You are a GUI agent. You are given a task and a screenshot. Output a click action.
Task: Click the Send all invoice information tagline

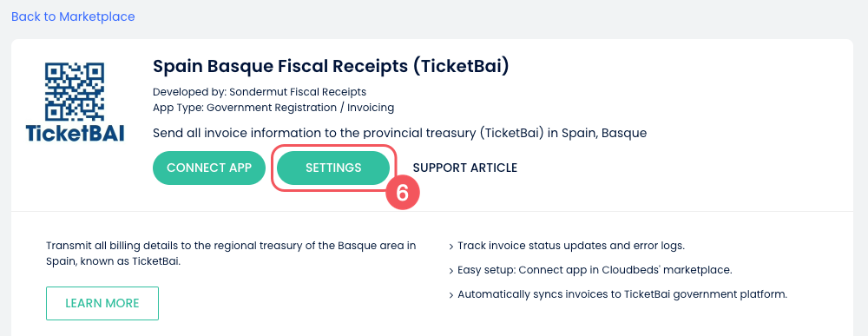pyautogui.click(x=399, y=134)
